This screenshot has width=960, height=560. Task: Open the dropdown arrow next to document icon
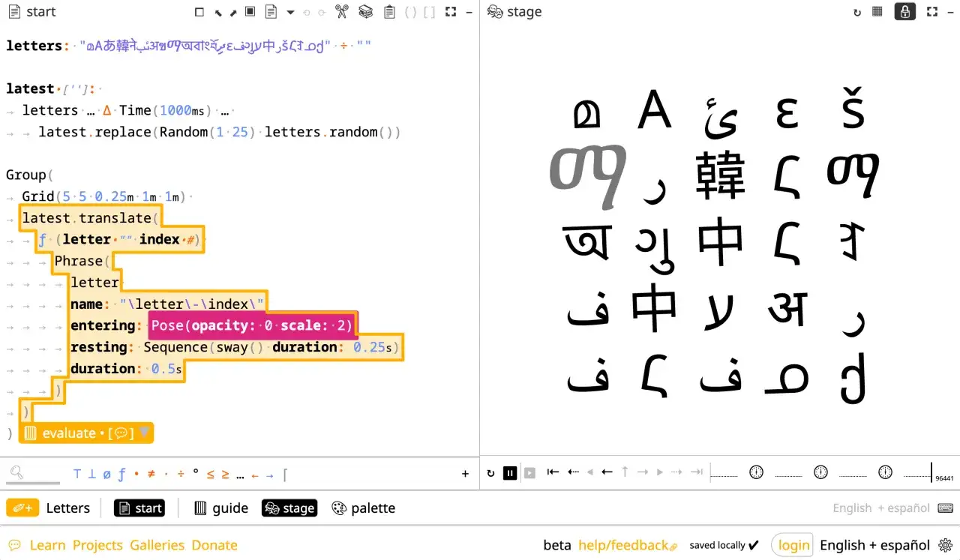tap(290, 12)
